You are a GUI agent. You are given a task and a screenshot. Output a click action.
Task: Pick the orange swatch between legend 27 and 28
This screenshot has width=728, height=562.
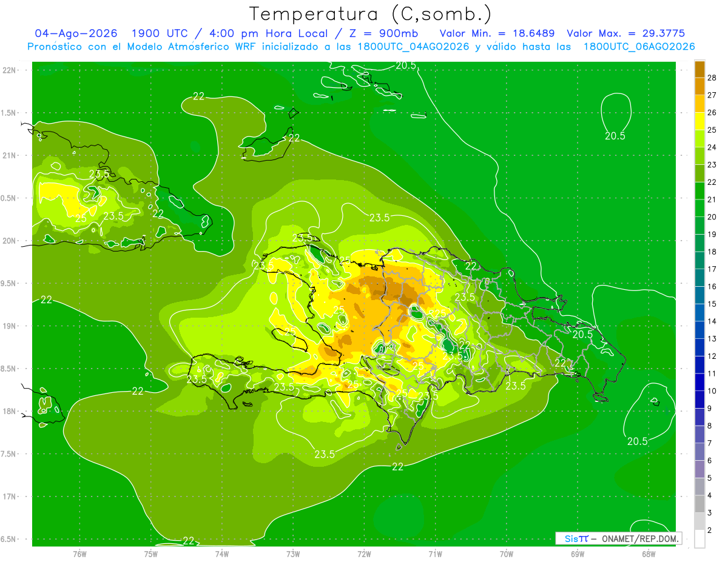[x=699, y=86]
